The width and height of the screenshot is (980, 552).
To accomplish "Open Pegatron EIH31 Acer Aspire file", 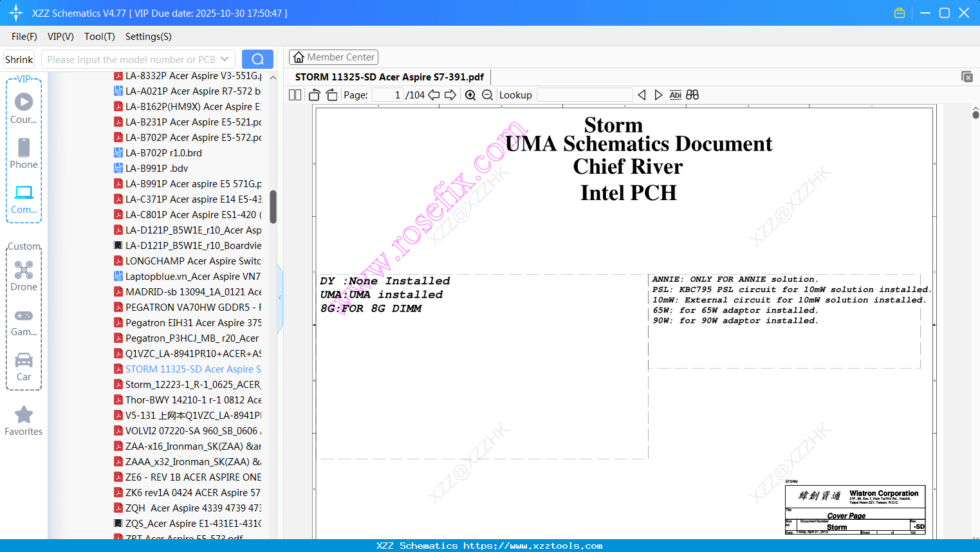I will (x=188, y=323).
